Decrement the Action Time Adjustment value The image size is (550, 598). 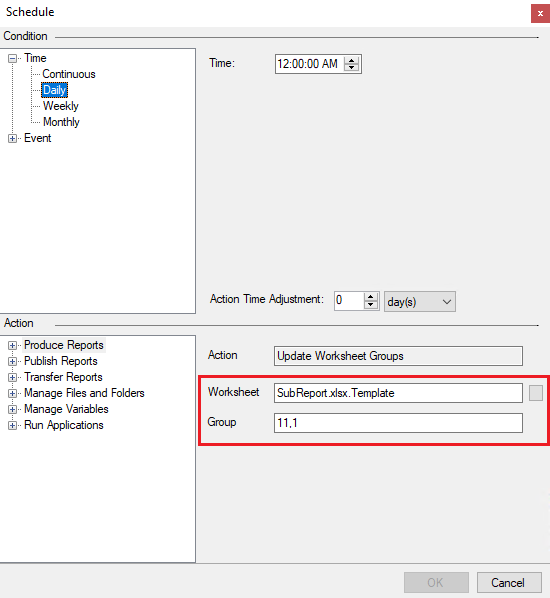pyautogui.click(x=370, y=305)
